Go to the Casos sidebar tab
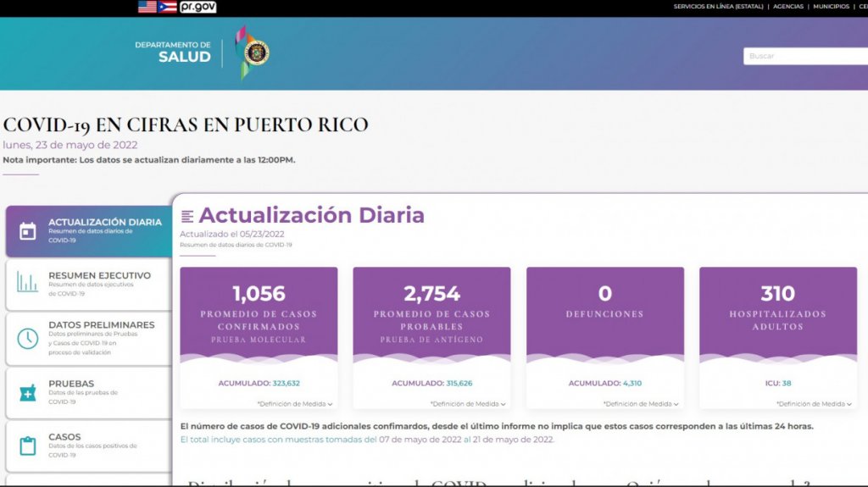The width and height of the screenshot is (868, 487). pyautogui.click(x=89, y=446)
